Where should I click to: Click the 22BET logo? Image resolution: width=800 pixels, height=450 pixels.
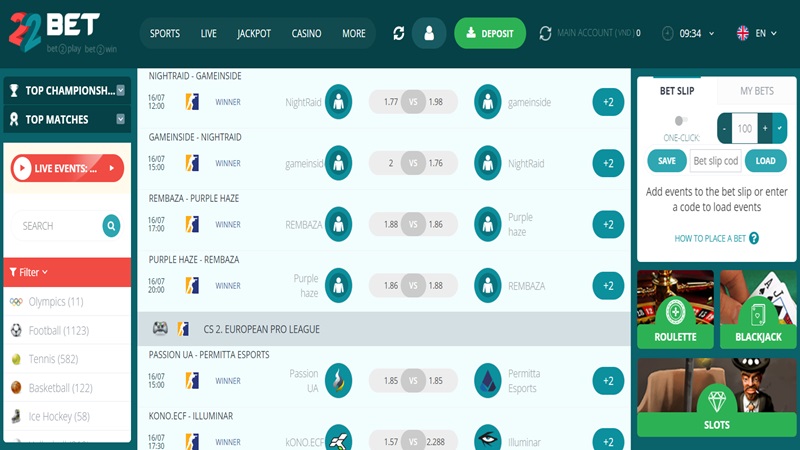(x=62, y=32)
